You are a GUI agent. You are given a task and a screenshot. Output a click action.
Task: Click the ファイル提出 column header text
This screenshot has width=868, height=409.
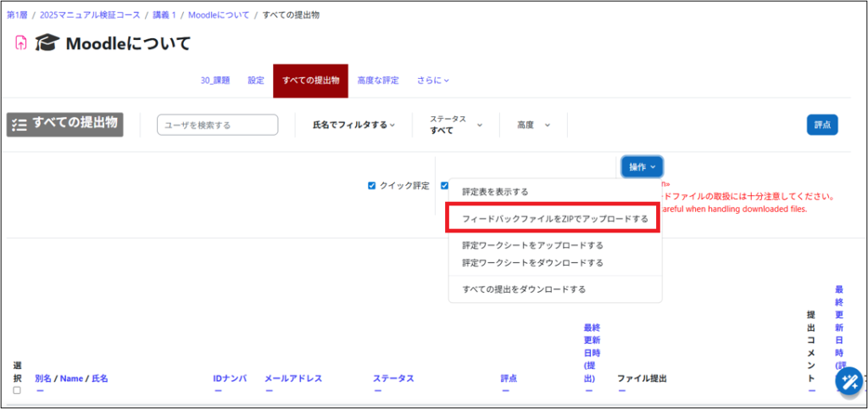tap(642, 378)
